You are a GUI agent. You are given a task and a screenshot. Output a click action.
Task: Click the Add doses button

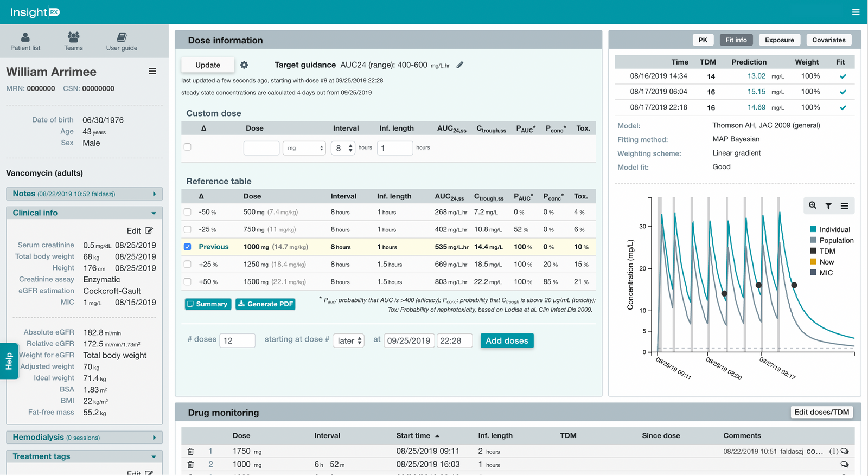pos(507,340)
